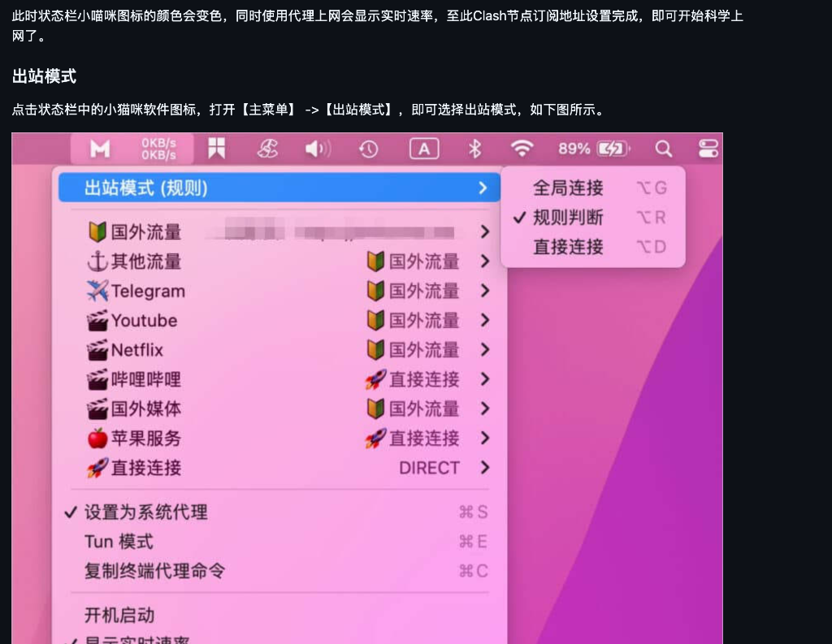Expand chevron of 出站模式 row

click(x=483, y=188)
